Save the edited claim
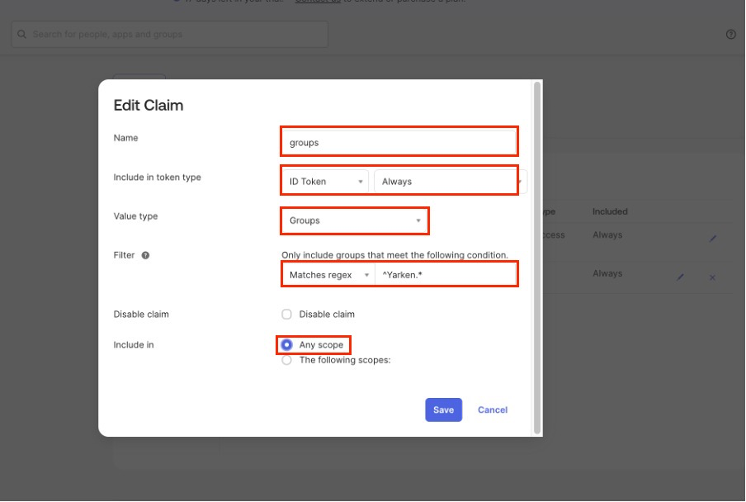Viewport: 746px width, 502px height. [x=443, y=410]
